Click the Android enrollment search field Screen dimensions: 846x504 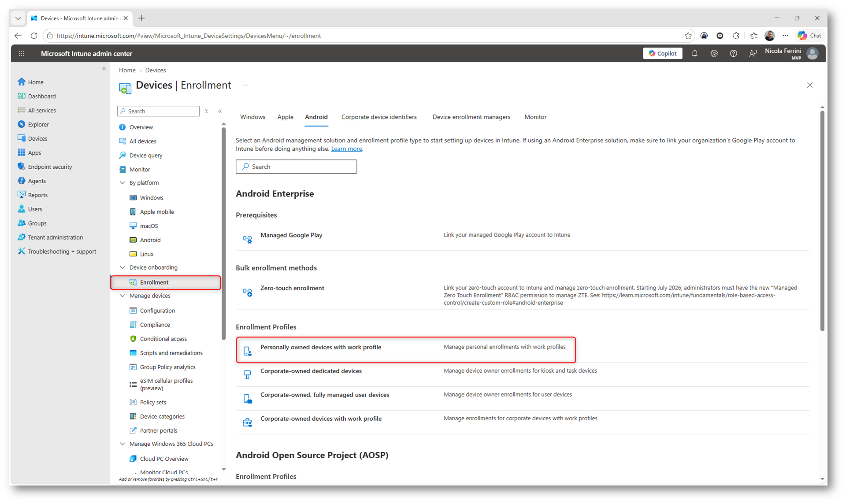click(296, 167)
